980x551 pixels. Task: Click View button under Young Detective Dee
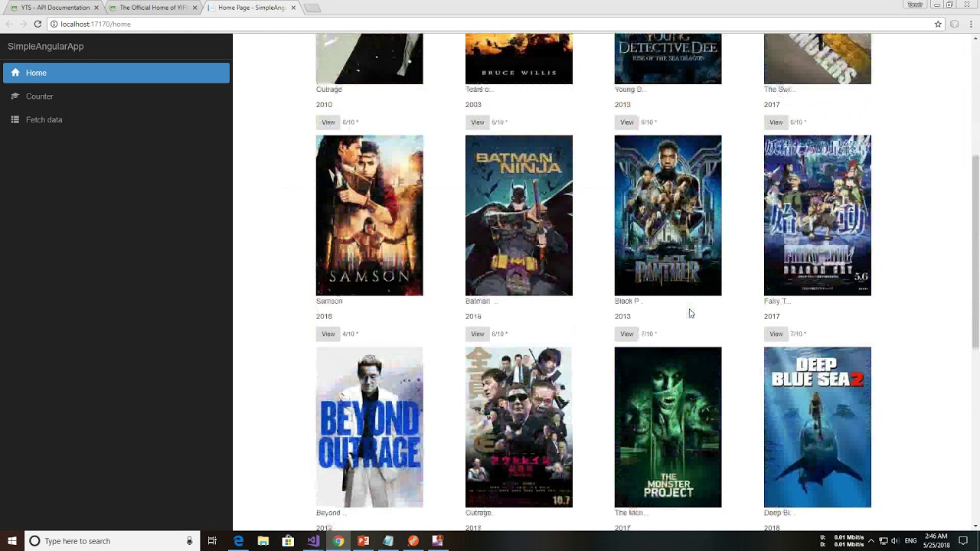626,122
